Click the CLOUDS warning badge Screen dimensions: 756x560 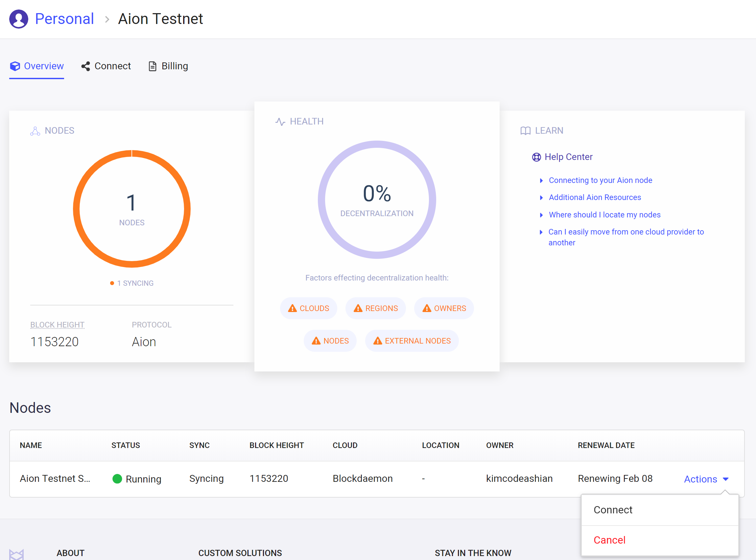pos(308,308)
